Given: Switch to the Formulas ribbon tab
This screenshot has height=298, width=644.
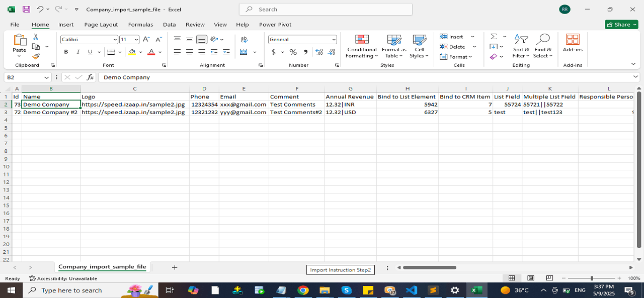Looking at the screenshot, I should 140,24.
